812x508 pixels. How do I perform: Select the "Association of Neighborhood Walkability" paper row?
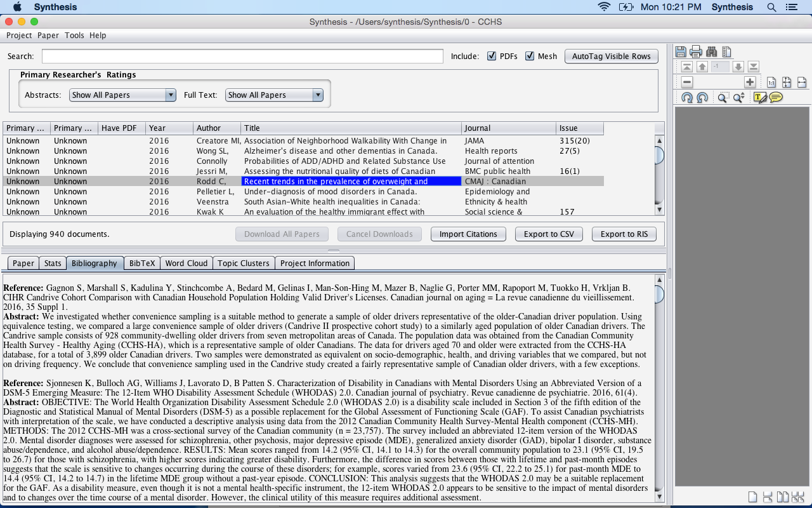tap(303, 141)
